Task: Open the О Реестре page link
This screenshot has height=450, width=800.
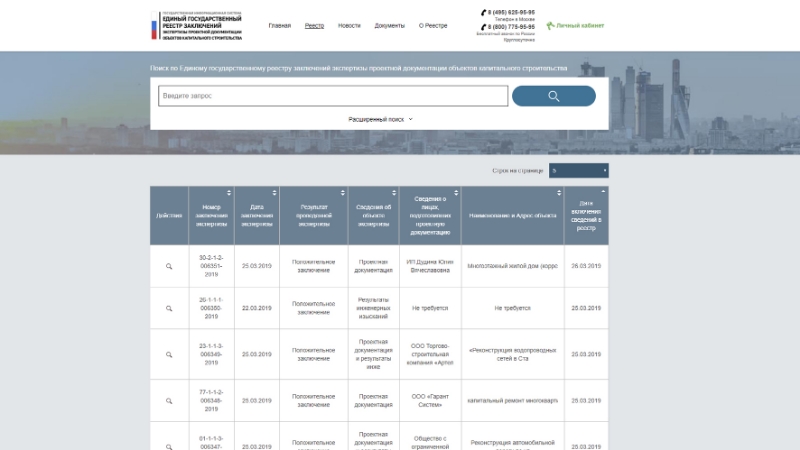Action: pyautogui.click(x=433, y=25)
